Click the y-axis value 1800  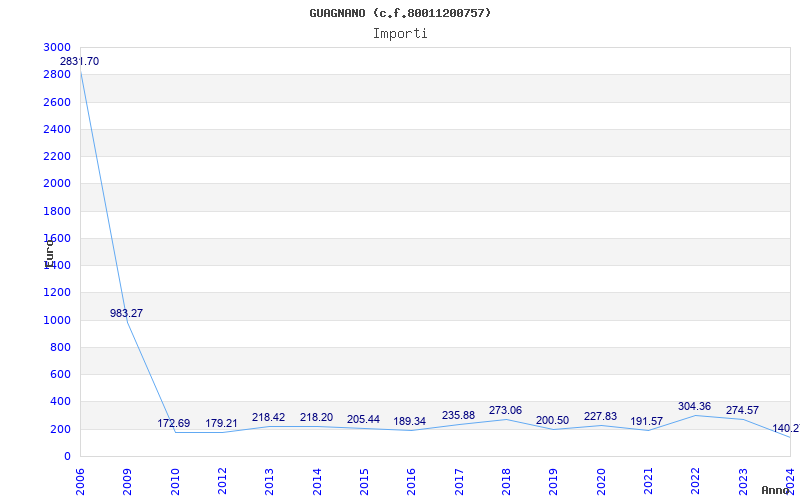tap(57, 211)
